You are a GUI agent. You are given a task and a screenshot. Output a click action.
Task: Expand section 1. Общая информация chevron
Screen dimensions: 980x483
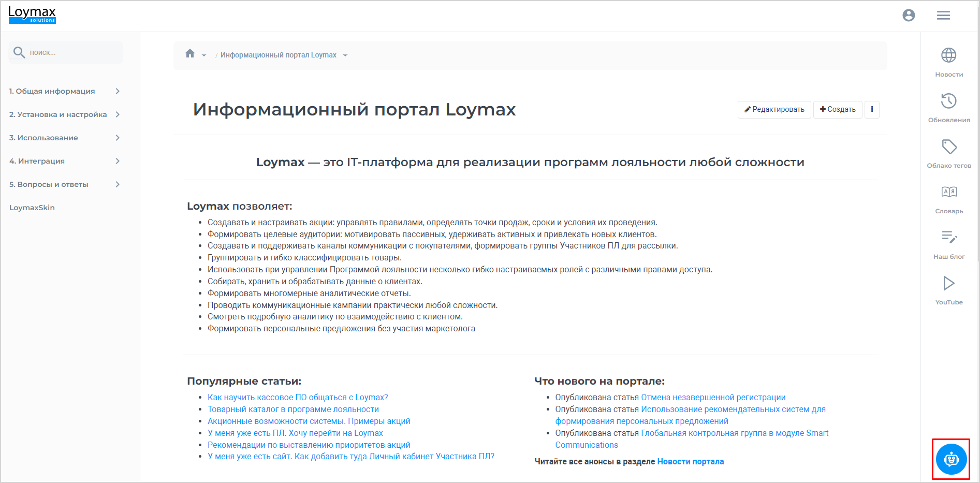coord(118,91)
